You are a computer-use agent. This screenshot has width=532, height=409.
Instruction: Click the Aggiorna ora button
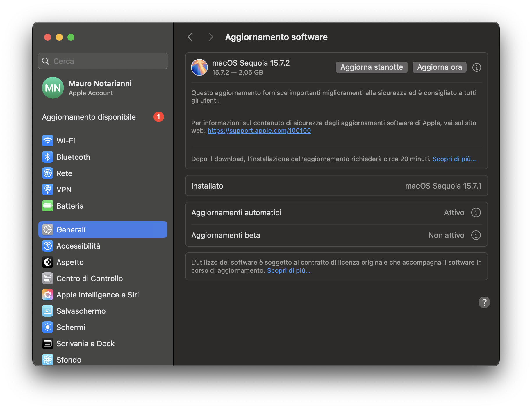(x=439, y=67)
